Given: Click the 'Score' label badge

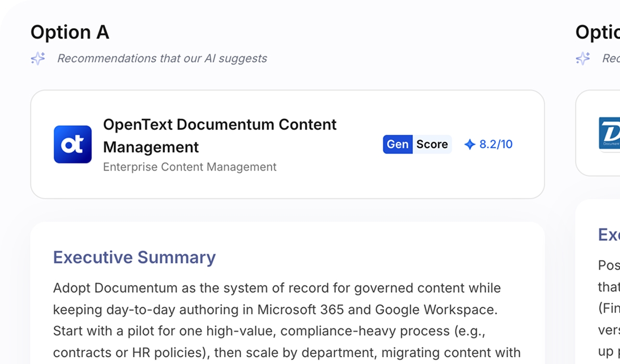Looking at the screenshot, I should click(x=432, y=145).
